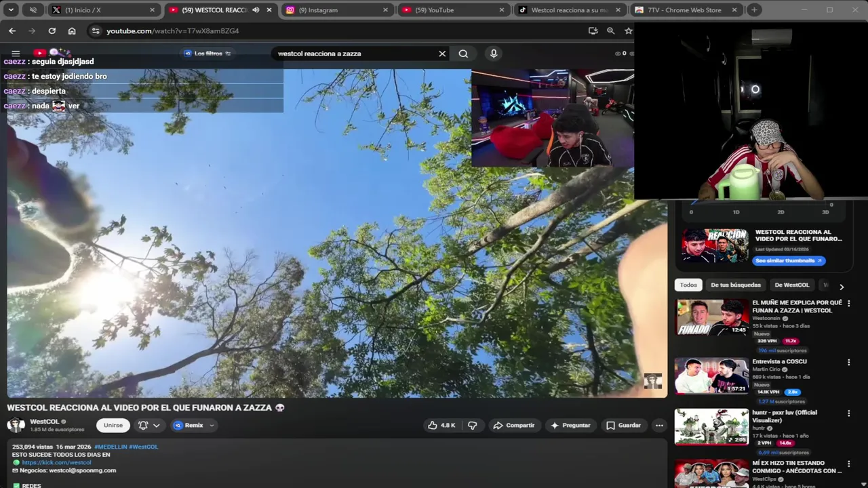Select the Todos filter chip
Viewport: 868px width, 488px height.
coord(688,285)
